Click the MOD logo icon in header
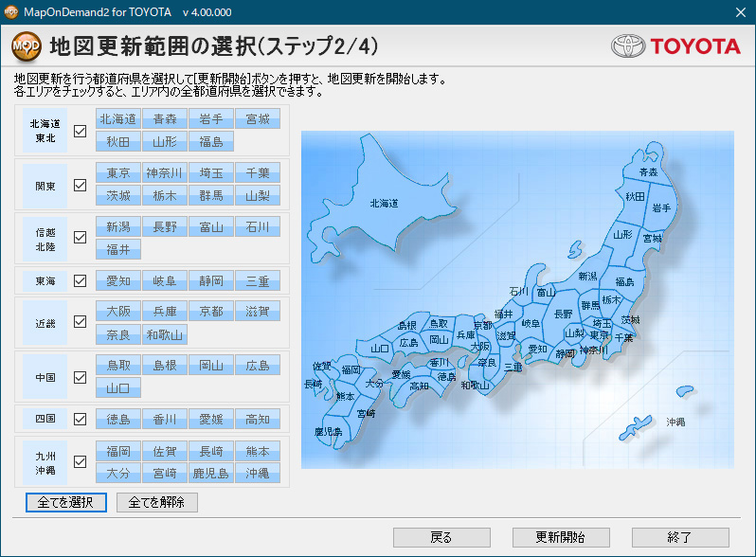756x557 pixels. [25, 45]
